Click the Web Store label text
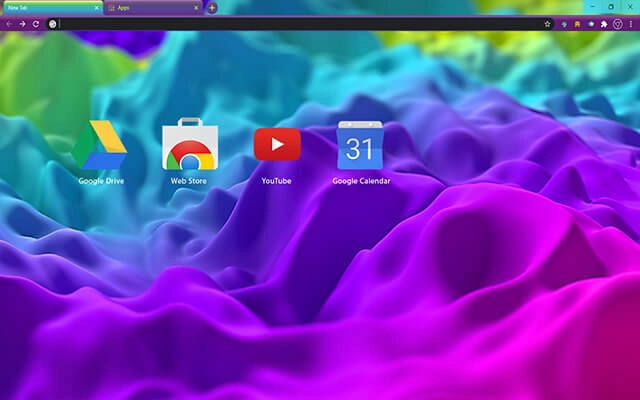 click(189, 181)
